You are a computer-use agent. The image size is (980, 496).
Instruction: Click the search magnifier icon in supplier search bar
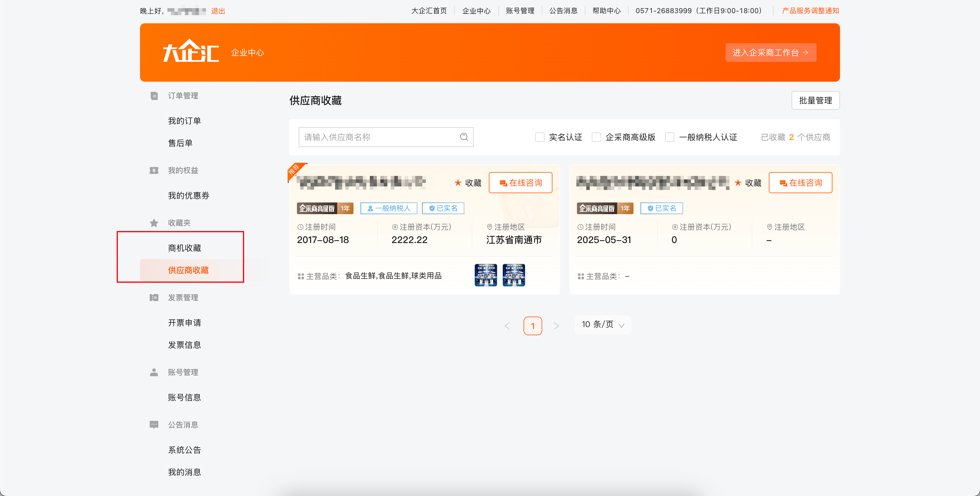coord(464,137)
